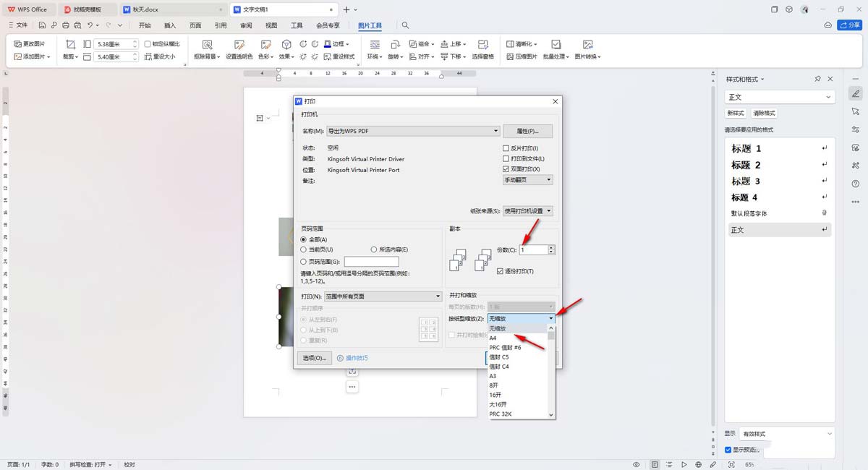Click the 重设样式 reset style icon

tap(328, 56)
